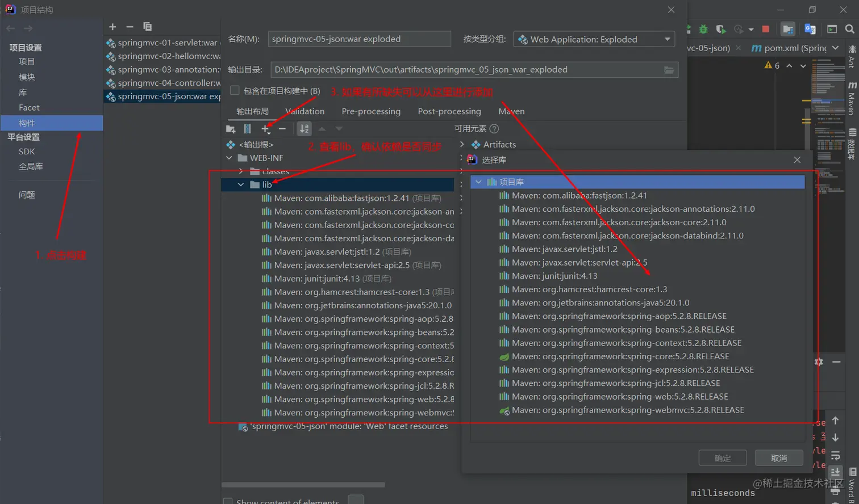The image size is (859, 504).
Task: Click debug bug icon in IDE toolbar
Action: pyautogui.click(x=703, y=29)
